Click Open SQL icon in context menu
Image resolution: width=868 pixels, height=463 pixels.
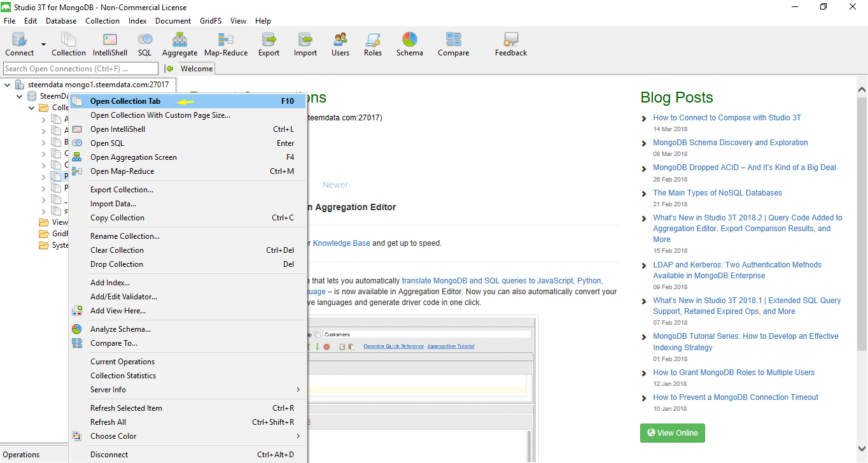coord(77,143)
